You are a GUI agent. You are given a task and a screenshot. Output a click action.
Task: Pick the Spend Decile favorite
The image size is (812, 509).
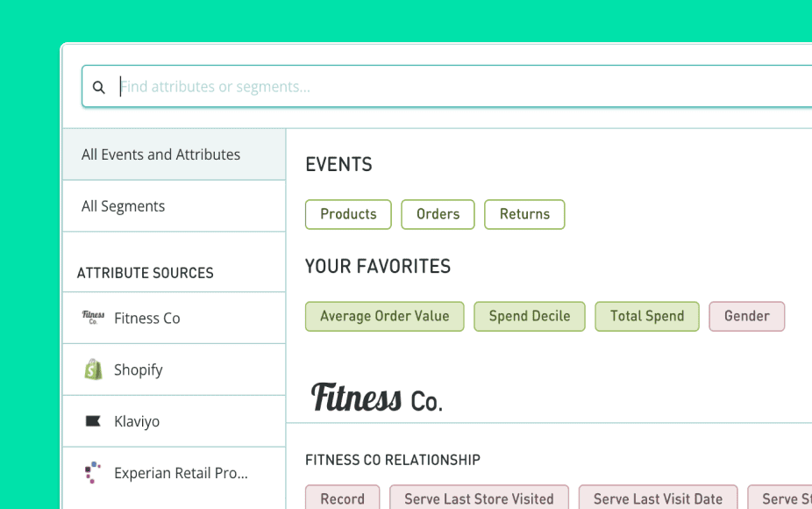click(530, 316)
